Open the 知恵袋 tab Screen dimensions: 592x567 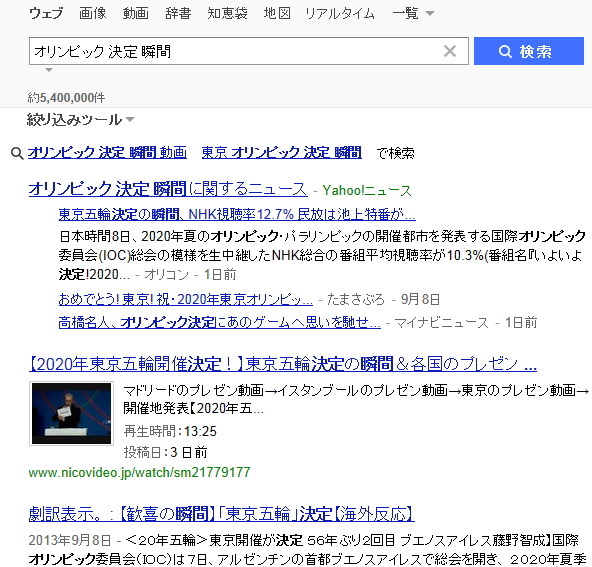tap(227, 14)
